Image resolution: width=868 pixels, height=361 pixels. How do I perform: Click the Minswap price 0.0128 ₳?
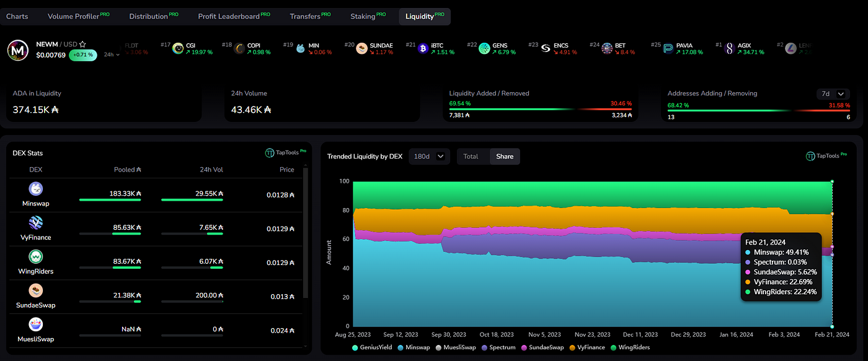(x=280, y=194)
